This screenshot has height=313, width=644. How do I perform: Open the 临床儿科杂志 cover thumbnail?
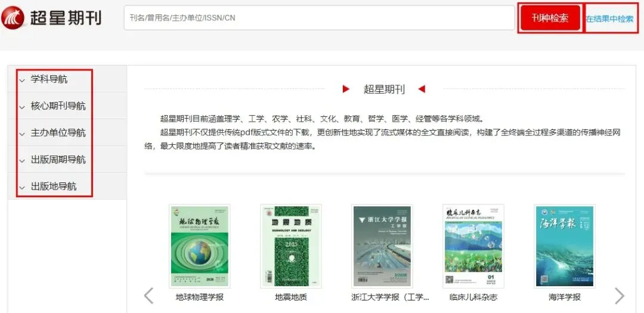tap(473, 246)
